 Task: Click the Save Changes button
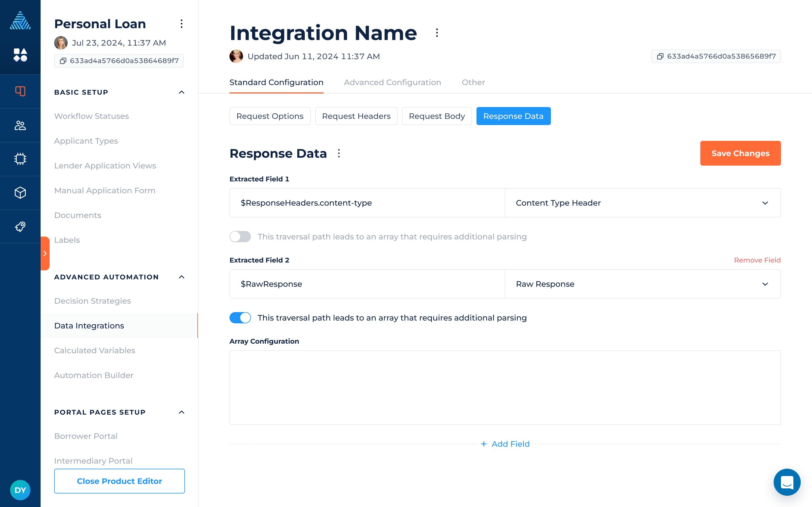coord(740,153)
